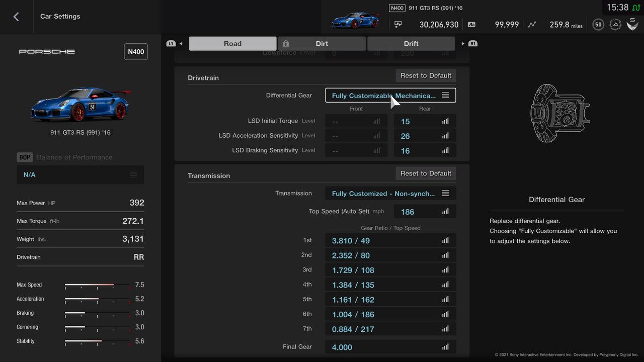The height and width of the screenshot is (362, 644).
Task: Click the 15:38 clock display
Action: pyautogui.click(x=617, y=8)
